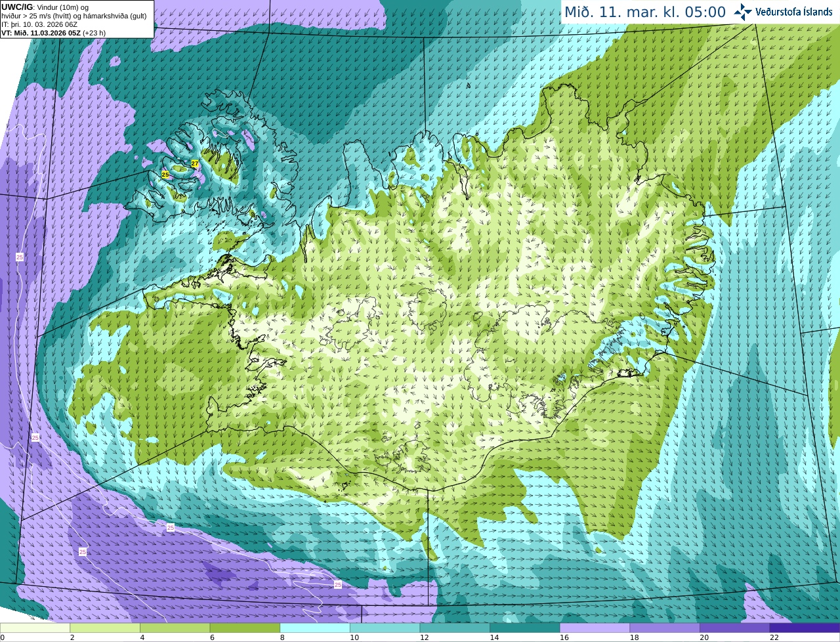
Task: Click the legend scale label 18
Action: pyautogui.click(x=634, y=637)
